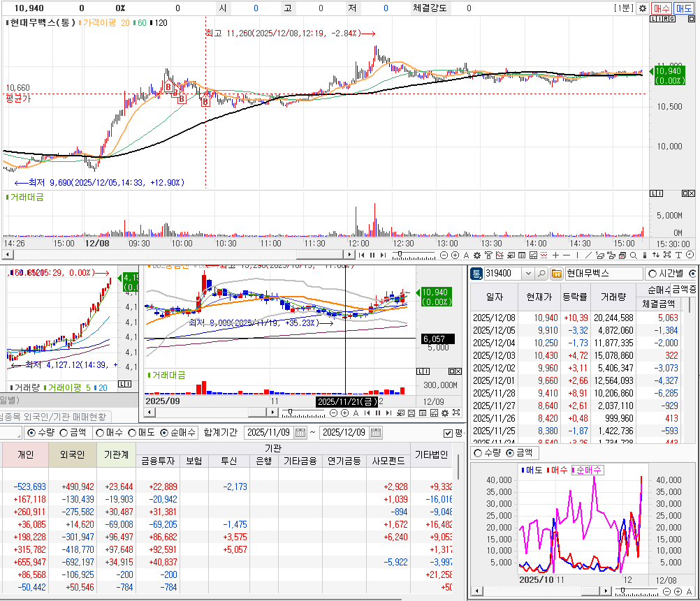This screenshot has height=601, width=700.
Task: Click the blue 매도 sell button
Action: pyautogui.click(x=683, y=8)
